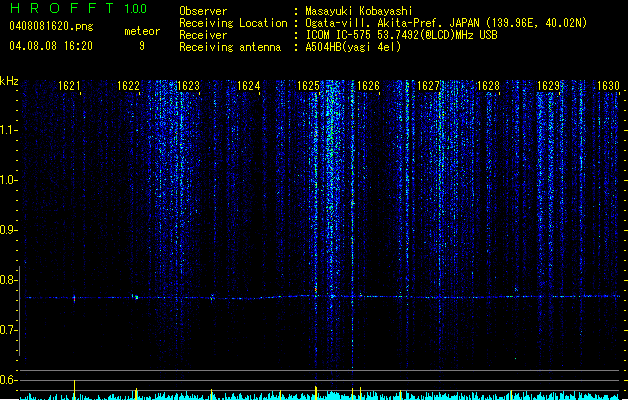629x400 pixels.
Task: Click time marker 1630
Action: (608, 86)
